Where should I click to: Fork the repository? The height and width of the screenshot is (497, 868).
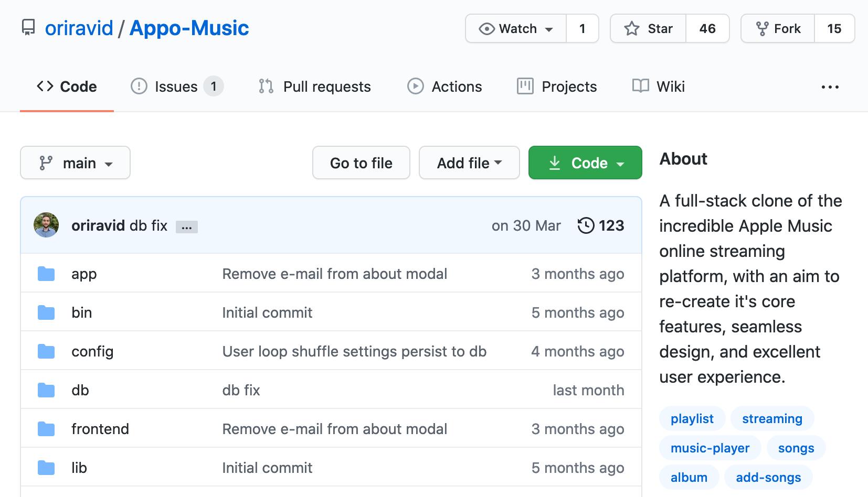click(778, 28)
